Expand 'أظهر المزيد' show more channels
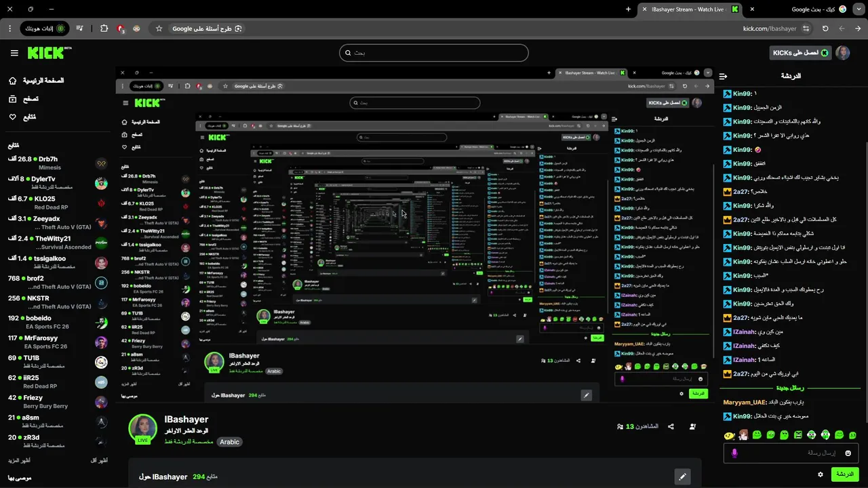This screenshot has height=488, width=868. click(19, 461)
